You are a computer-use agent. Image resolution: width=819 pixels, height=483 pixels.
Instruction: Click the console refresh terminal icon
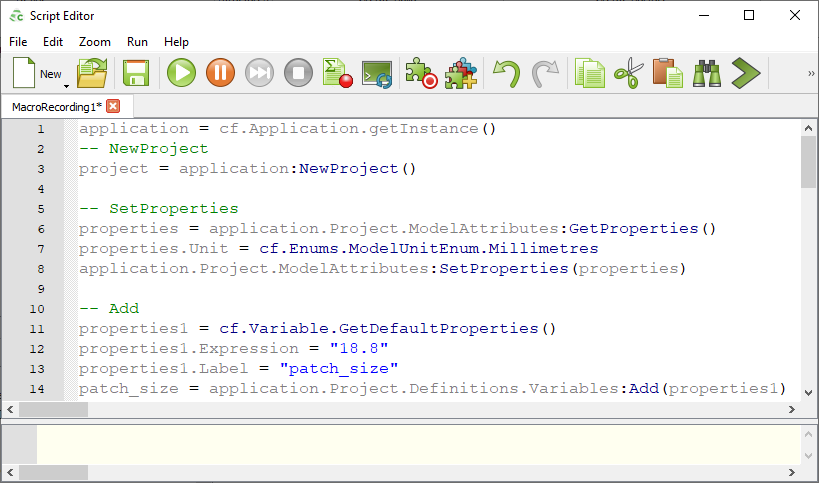[377, 74]
